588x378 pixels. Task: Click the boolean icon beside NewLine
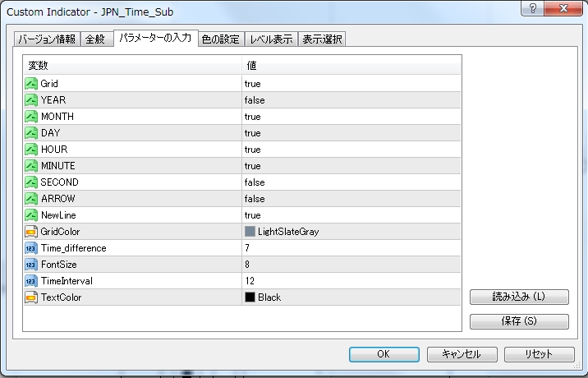(31, 215)
